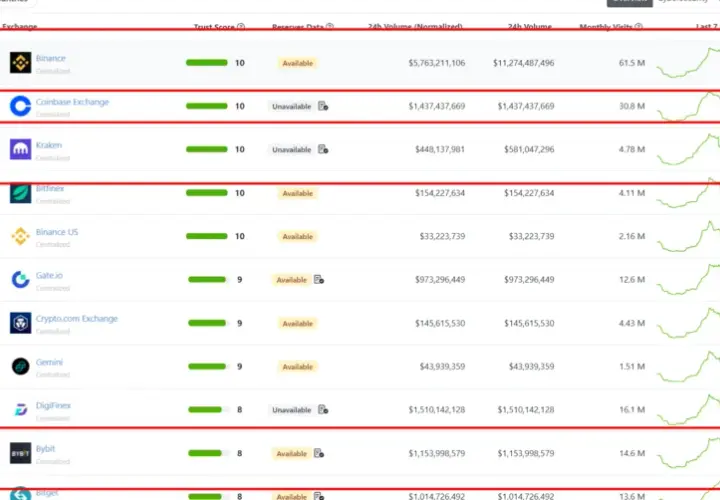This screenshot has height=500, width=720.
Task: Open the Gate.io exchange link
Action: coord(49,275)
